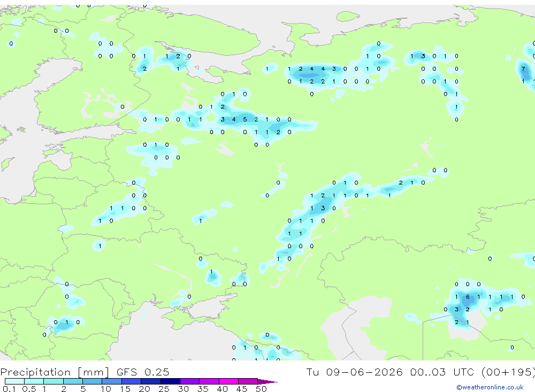Click the value '5' in the '3 4 5 2 1' row
Image resolution: width=535 pixels, height=392 pixels.
[x=245, y=119]
